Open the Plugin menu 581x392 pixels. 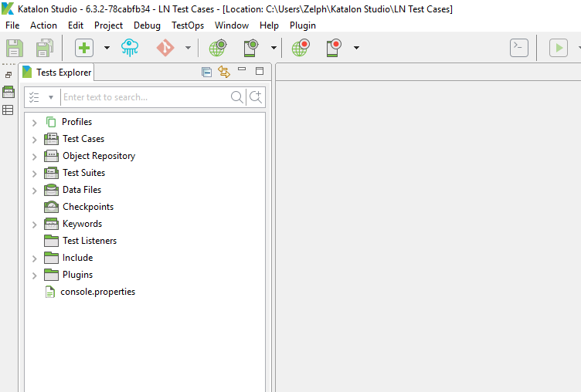(x=303, y=25)
